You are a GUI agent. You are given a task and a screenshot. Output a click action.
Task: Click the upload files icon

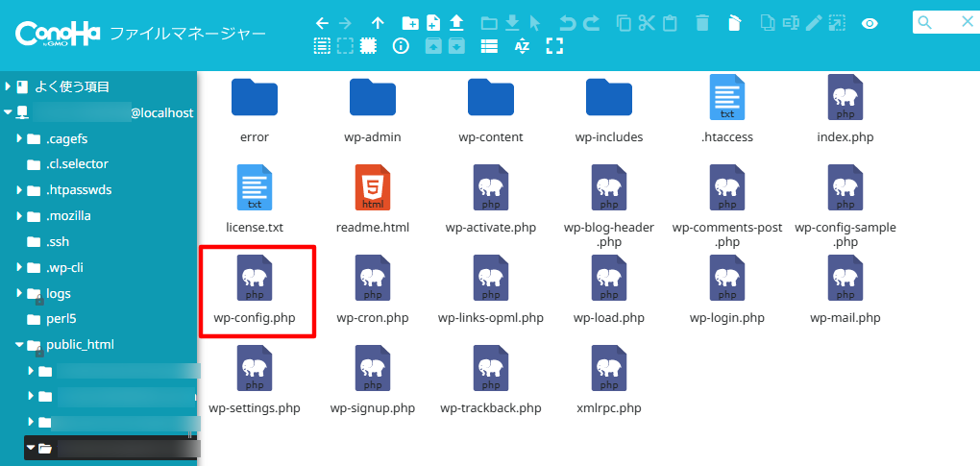[457, 22]
